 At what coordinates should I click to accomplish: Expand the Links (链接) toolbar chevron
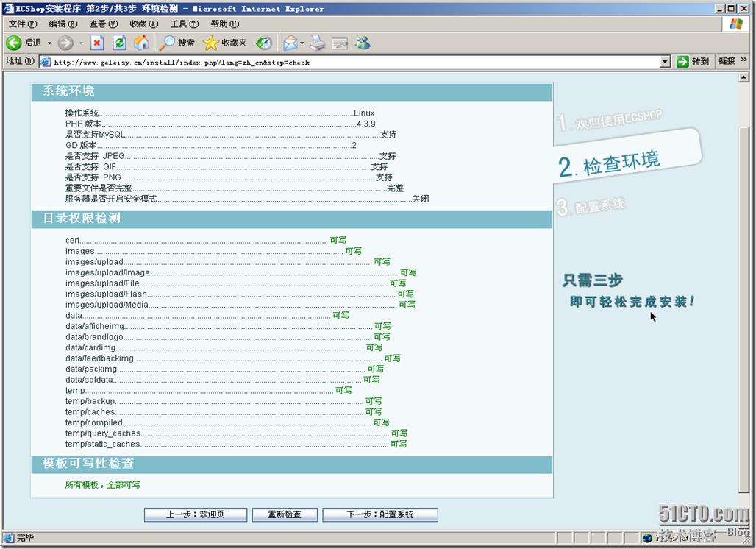743,60
